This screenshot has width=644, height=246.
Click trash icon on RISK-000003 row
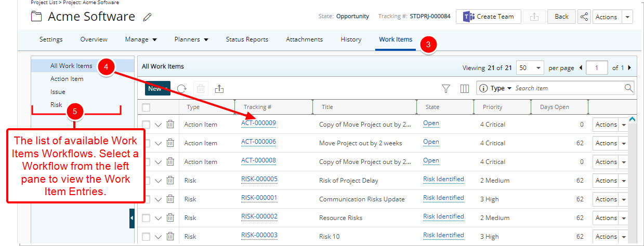coord(170,236)
